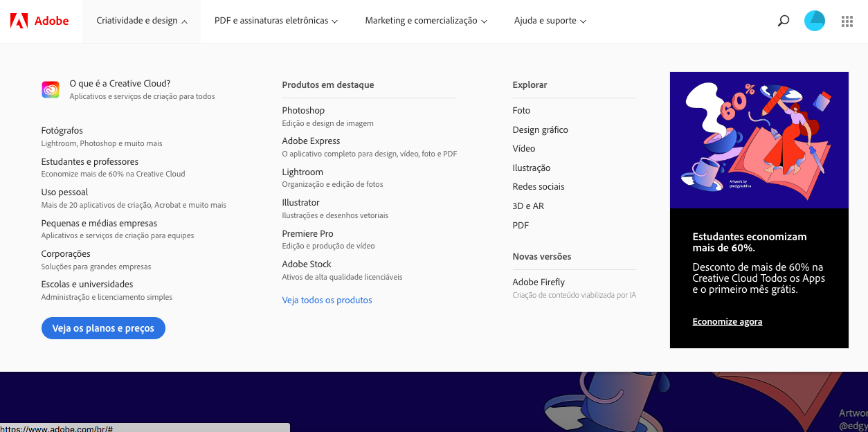Select the Lightroom product entry
The image size is (868, 432).
pos(302,172)
